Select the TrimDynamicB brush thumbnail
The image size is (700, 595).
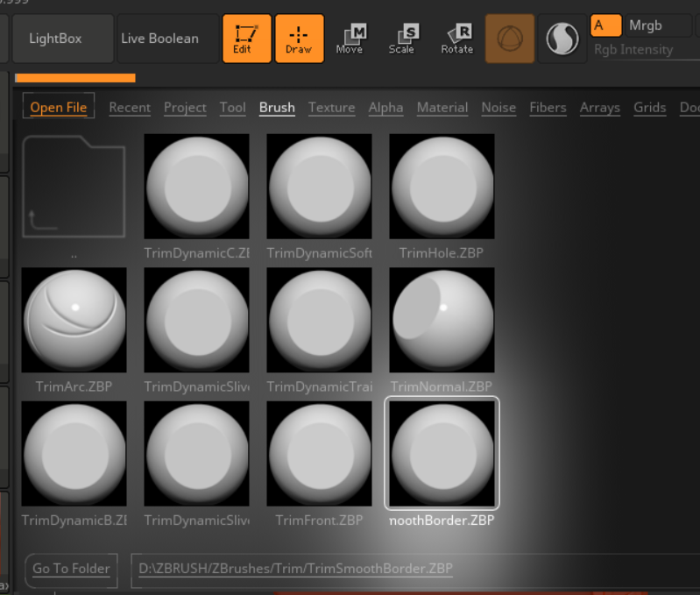(74, 454)
